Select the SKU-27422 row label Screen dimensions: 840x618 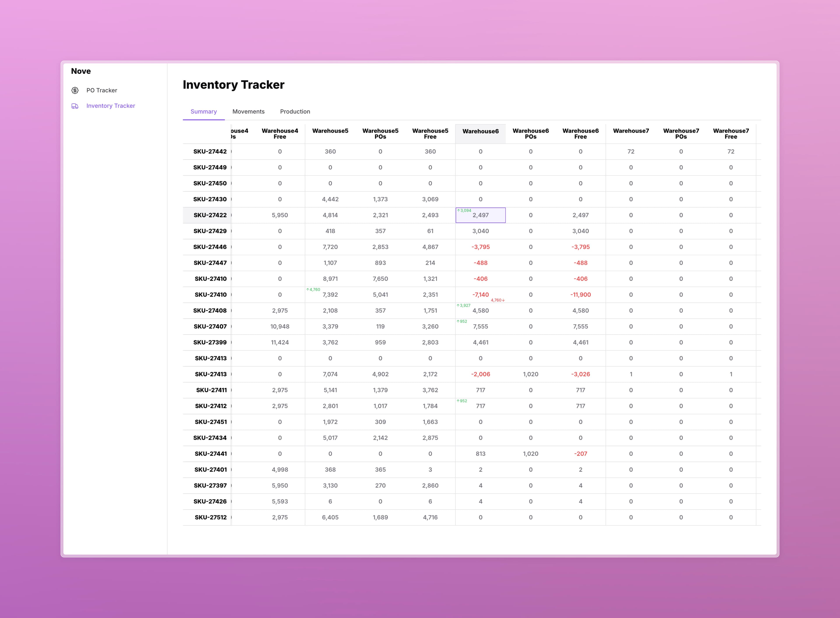pos(210,215)
